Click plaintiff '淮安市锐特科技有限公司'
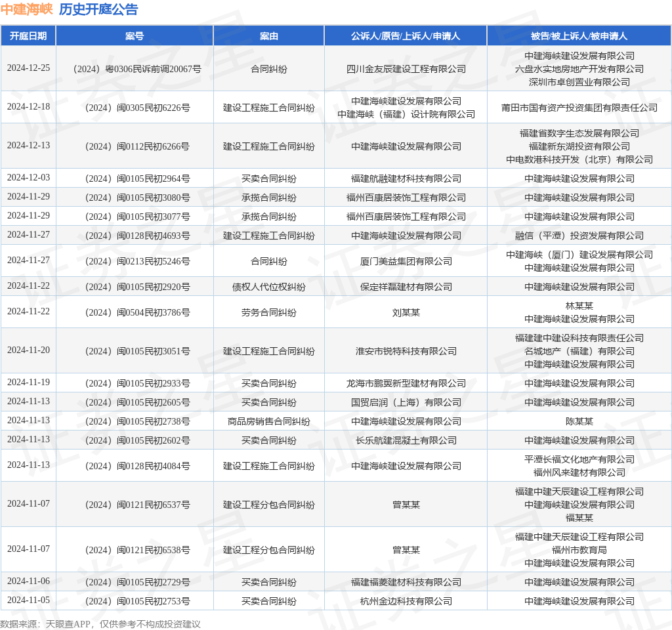The image size is (672, 630). 406,351
